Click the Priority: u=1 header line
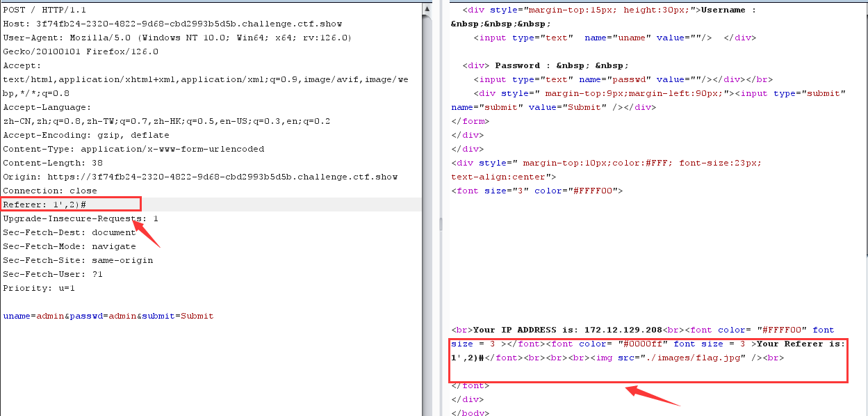The width and height of the screenshot is (868, 416). point(39,288)
